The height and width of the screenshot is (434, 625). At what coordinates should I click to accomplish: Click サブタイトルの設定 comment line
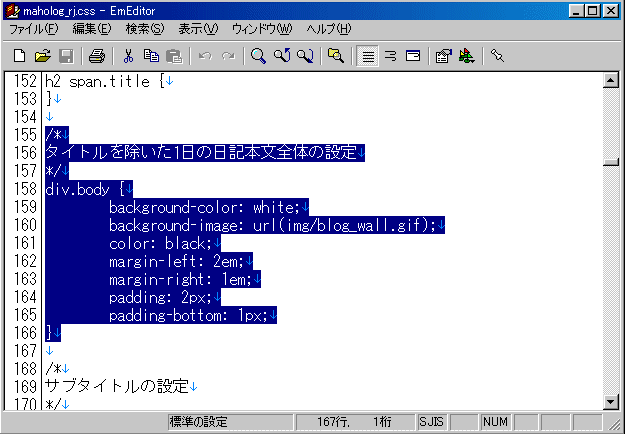[x=116, y=386]
